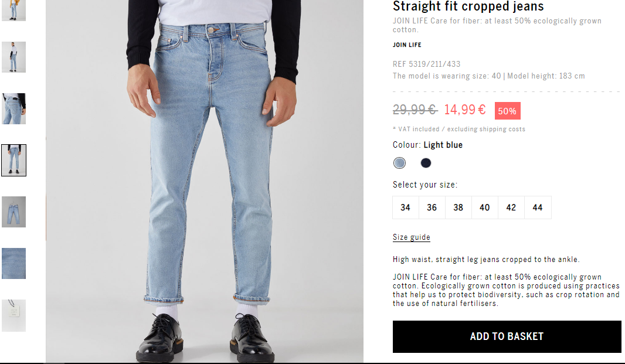Choose size 40
Viewport: 625px width, 364px height.
coord(485,207)
